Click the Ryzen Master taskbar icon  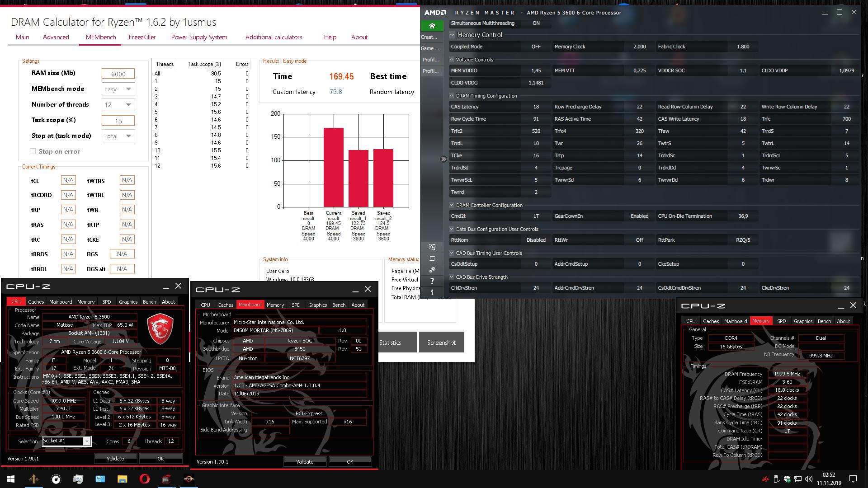pos(189,479)
